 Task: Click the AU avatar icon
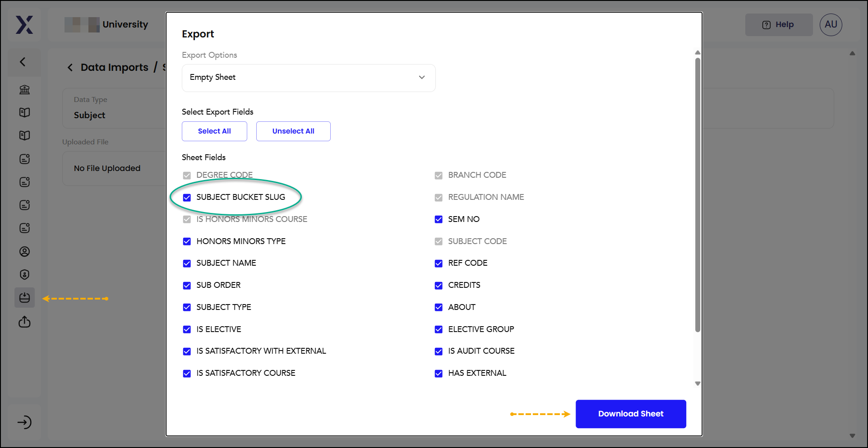831,25
